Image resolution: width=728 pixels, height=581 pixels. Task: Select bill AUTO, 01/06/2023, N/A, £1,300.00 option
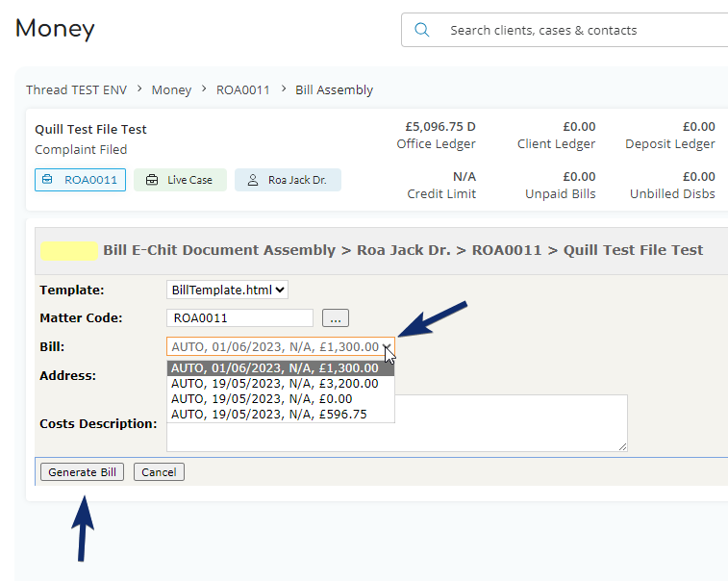click(281, 368)
